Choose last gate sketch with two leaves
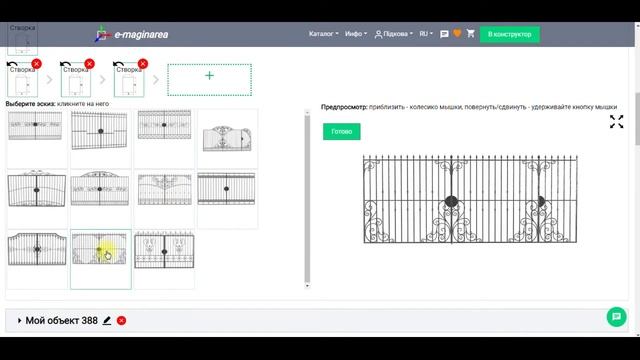640x360 pixels. [x=164, y=250]
